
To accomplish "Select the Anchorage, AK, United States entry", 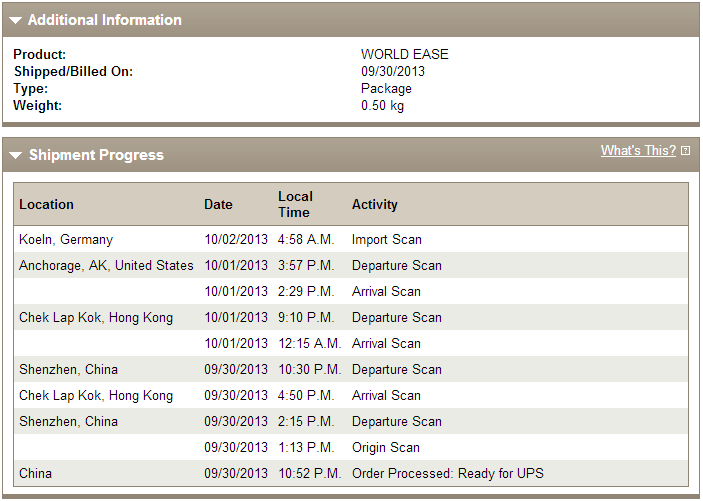I will pos(106,265).
